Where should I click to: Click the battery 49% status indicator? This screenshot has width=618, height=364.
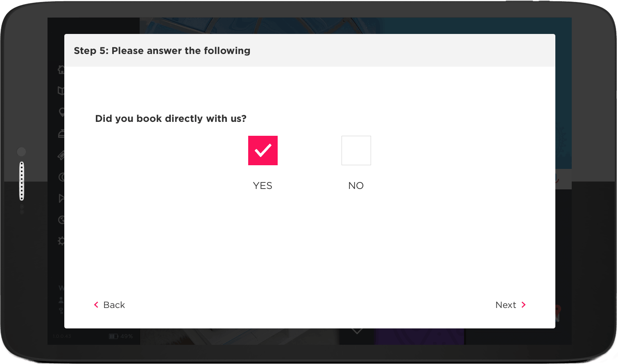(121, 336)
